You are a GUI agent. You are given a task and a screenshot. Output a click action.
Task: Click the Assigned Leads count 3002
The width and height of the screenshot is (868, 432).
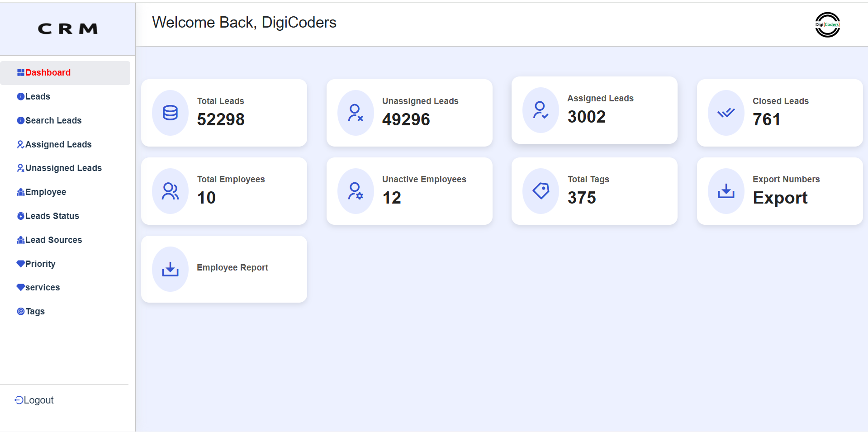[x=587, y=117]
